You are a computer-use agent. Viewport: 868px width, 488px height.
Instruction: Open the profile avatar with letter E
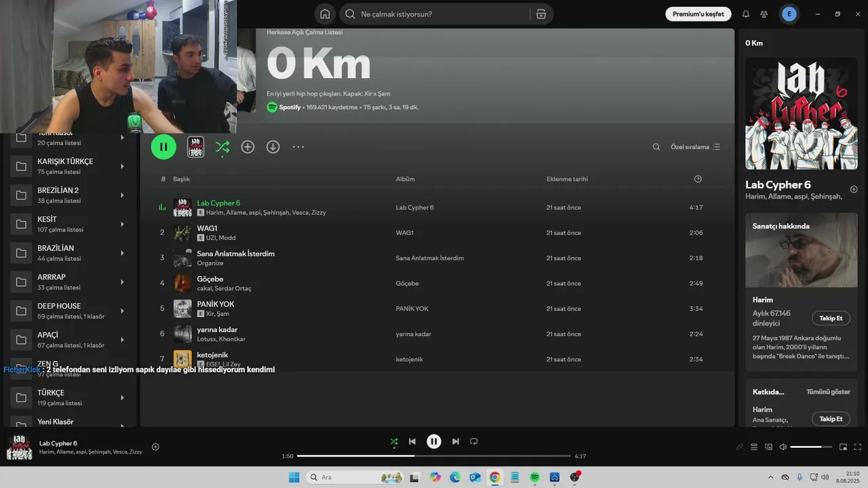789,14
